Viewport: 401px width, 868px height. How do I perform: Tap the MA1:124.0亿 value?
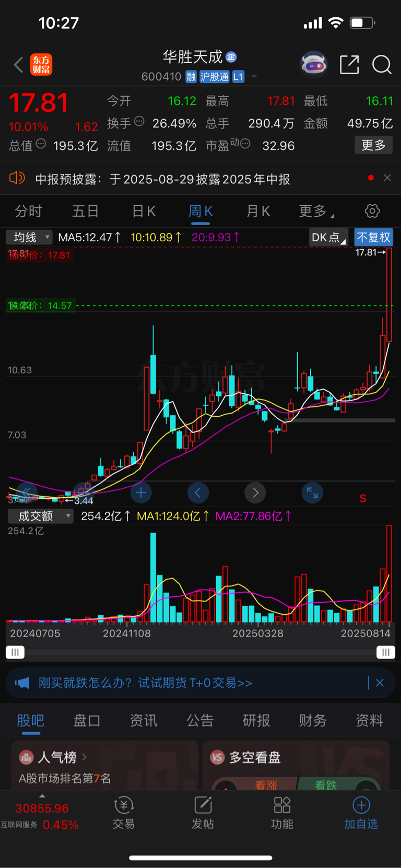(x=173, y=516)
